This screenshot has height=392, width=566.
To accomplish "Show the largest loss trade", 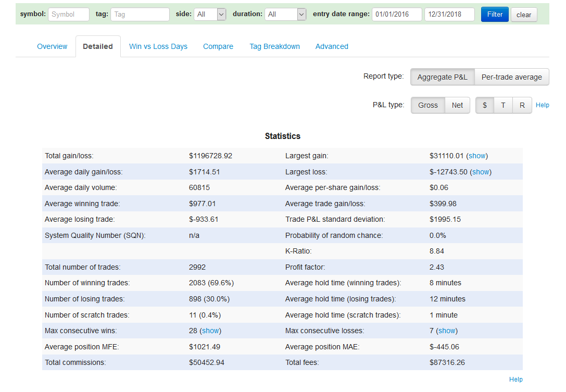I will click(481, 172).
